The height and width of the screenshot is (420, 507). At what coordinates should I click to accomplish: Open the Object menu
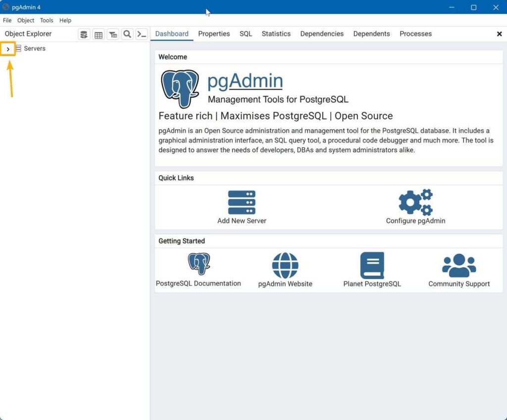[26, 20]
